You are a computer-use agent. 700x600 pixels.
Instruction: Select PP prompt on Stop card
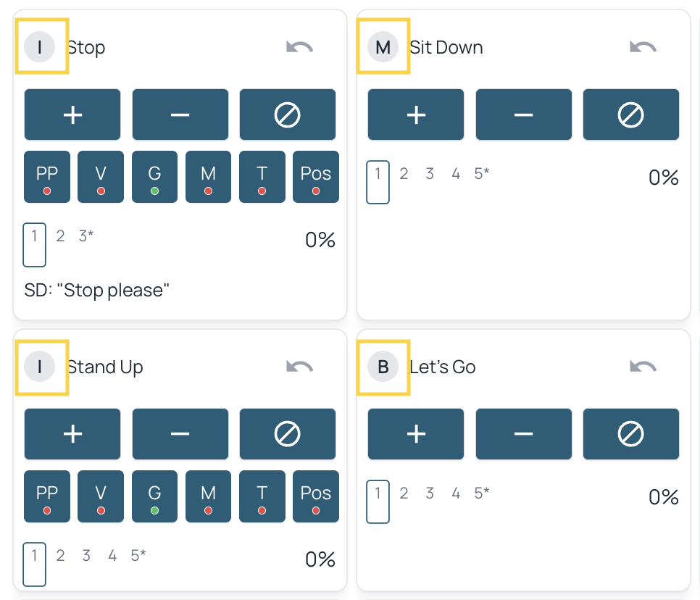47,177
